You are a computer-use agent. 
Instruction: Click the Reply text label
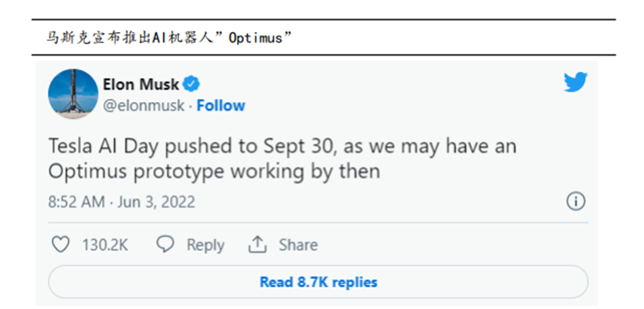point(205,245)
